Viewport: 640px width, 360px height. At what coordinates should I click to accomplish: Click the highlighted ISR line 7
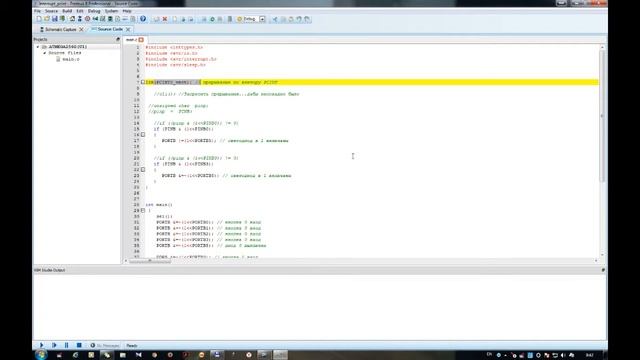pos(372,82)
